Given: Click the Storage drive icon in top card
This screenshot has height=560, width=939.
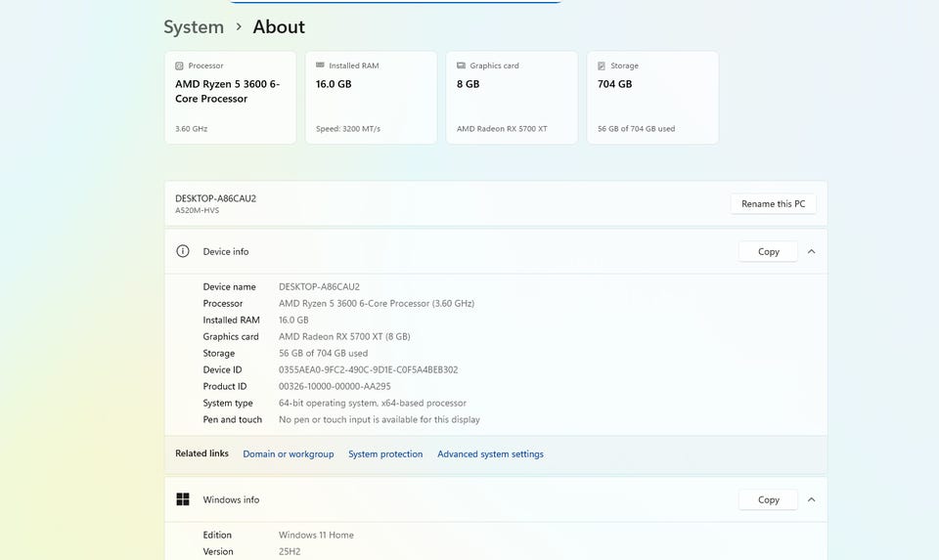Looking at the screenshot, I should (x=602, y=66).
